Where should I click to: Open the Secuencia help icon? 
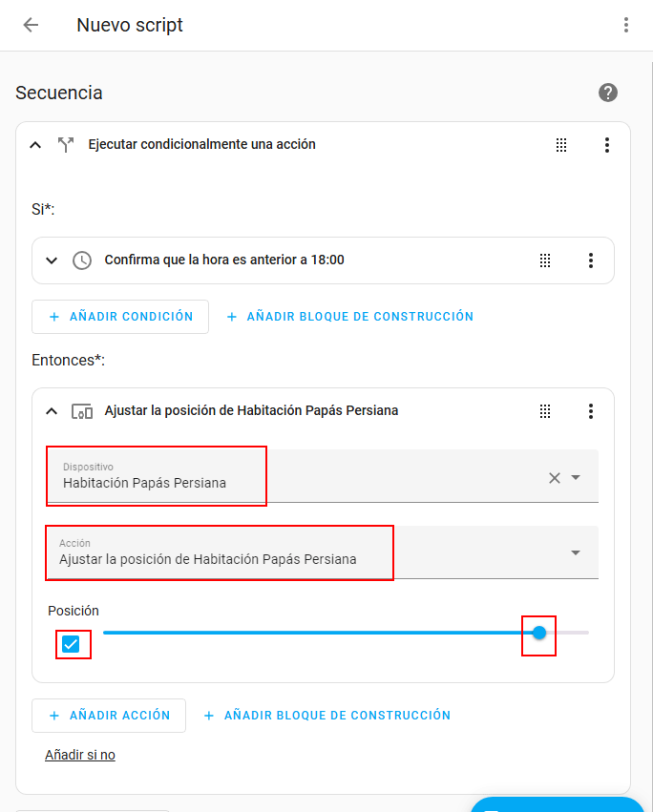608,93
